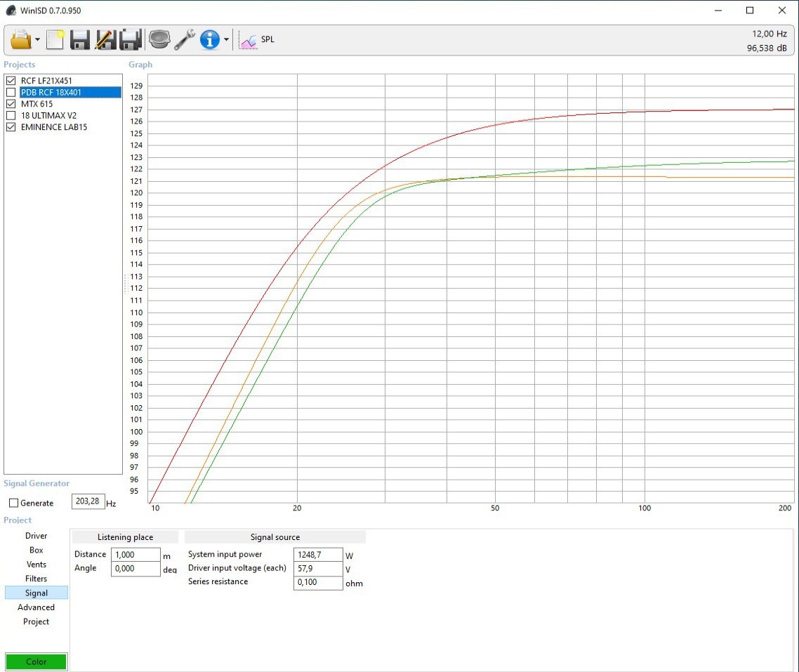Click Save As floppy icon with pencil

[105, 39]
